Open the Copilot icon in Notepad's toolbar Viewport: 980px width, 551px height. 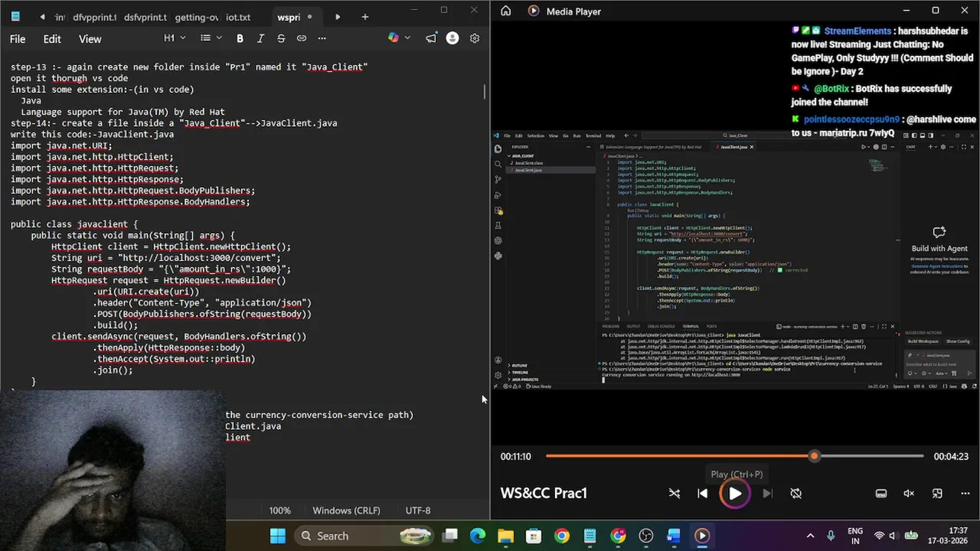[393, 38]
